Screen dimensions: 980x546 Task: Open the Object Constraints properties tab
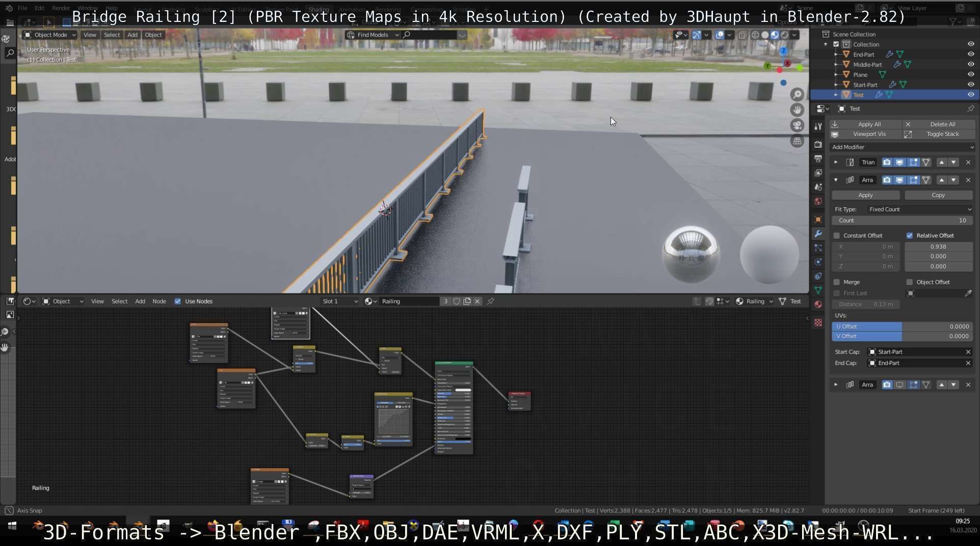click(818, 276)
